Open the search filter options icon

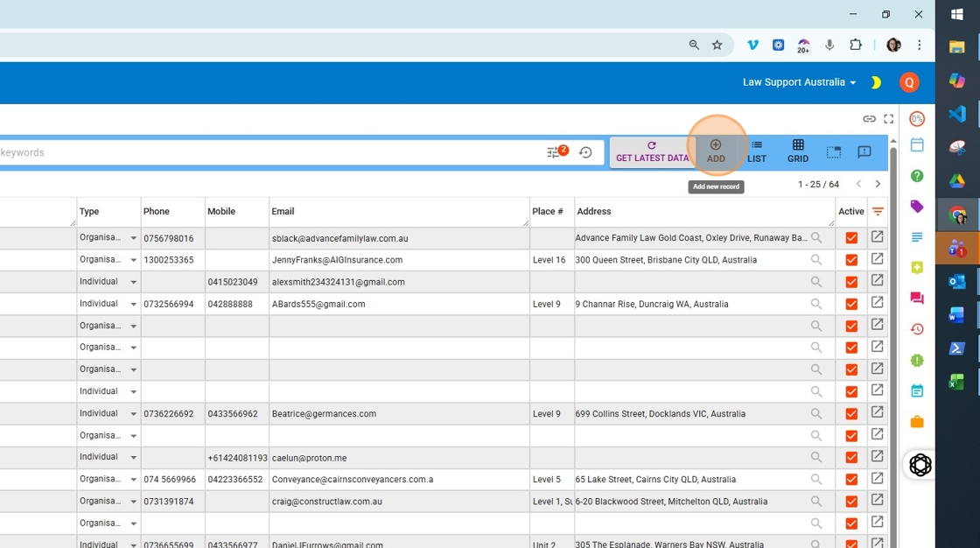click(556, 152)
